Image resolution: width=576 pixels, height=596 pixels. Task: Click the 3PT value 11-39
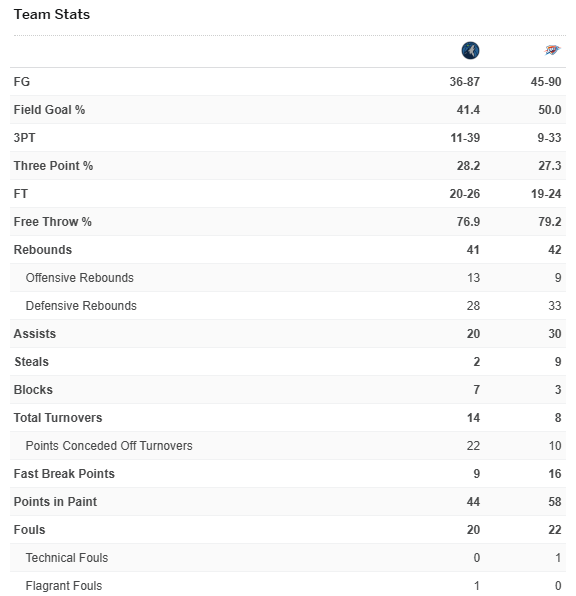pyautogui.click(x=465, y=138)
